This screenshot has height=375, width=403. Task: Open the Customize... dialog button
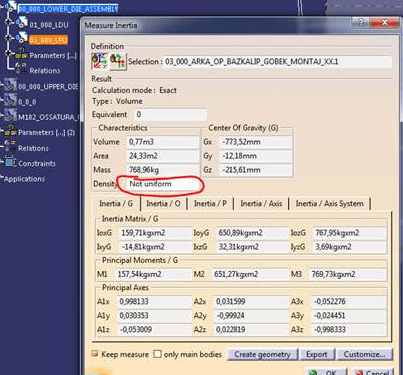click(x=364, y=354)
